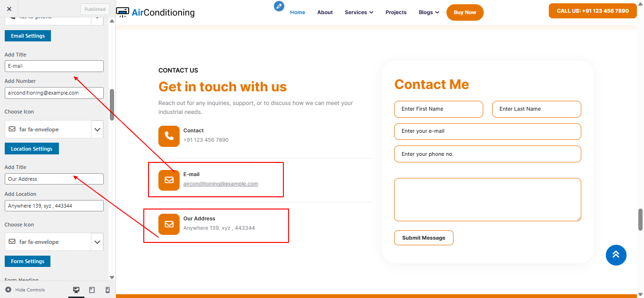
Task: Click the blue pencil edit shortcut icon
Action: pos(279,6)
